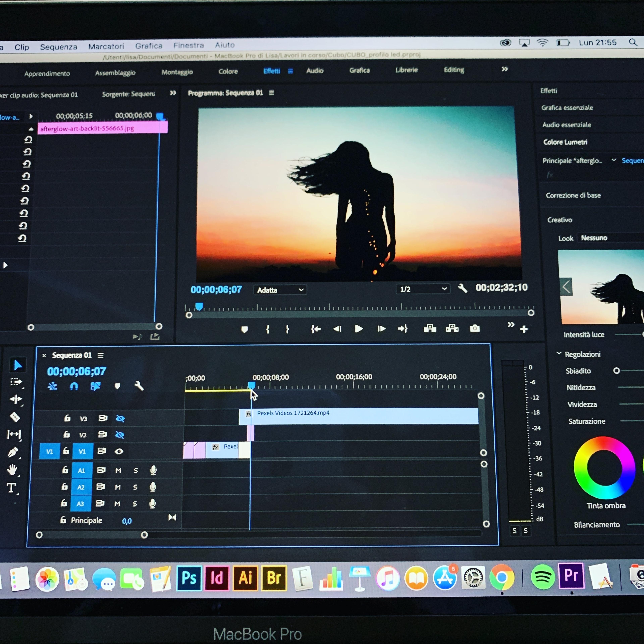Show the hidden V3 track output
The width and height of the screenshot is (644, 644).
(x=120, y=418)
